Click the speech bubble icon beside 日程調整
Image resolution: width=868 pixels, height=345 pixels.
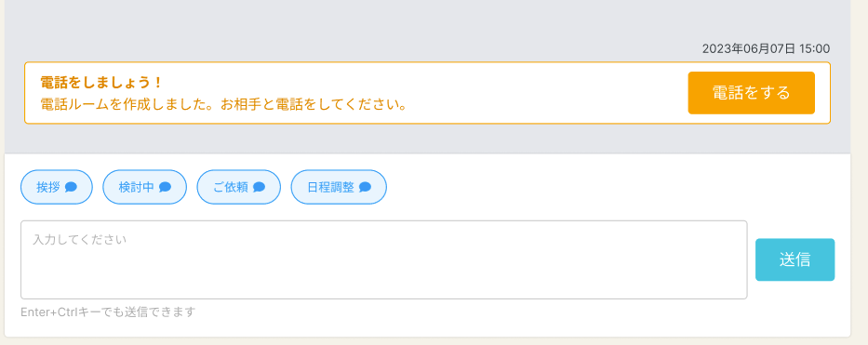tap(365, 187)
